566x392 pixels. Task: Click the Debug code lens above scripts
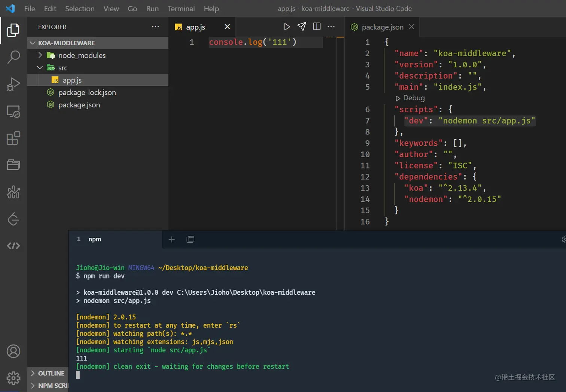pyautogui.click(x=410, y=98)
